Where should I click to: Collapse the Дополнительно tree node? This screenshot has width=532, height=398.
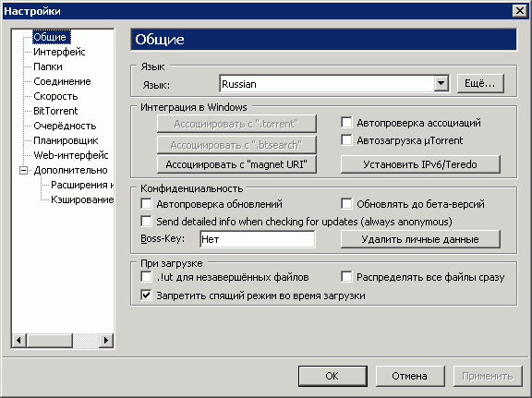click(23, 170)
